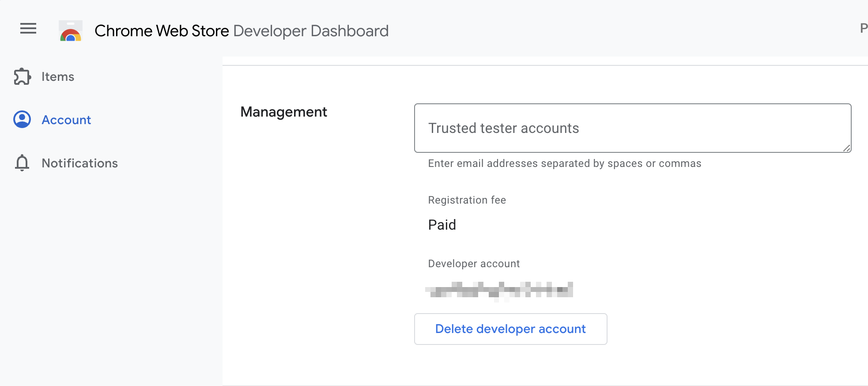Click Delete developer account button

(510, 329)
